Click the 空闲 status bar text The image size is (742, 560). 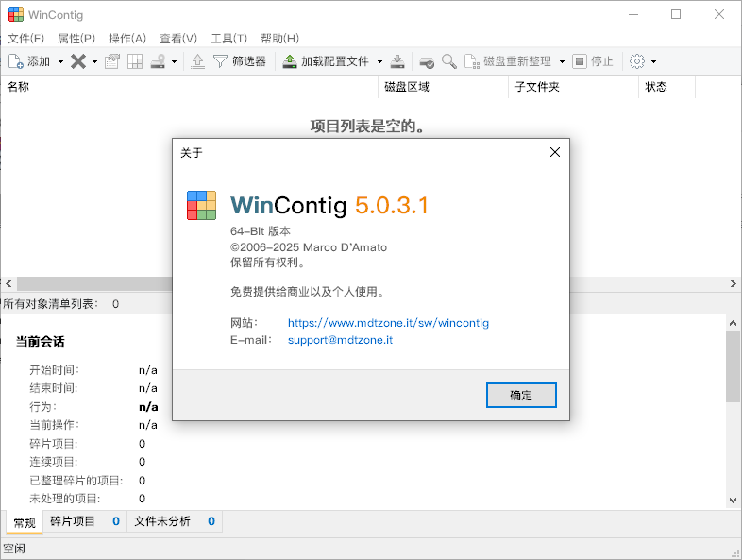coord(14,549)
